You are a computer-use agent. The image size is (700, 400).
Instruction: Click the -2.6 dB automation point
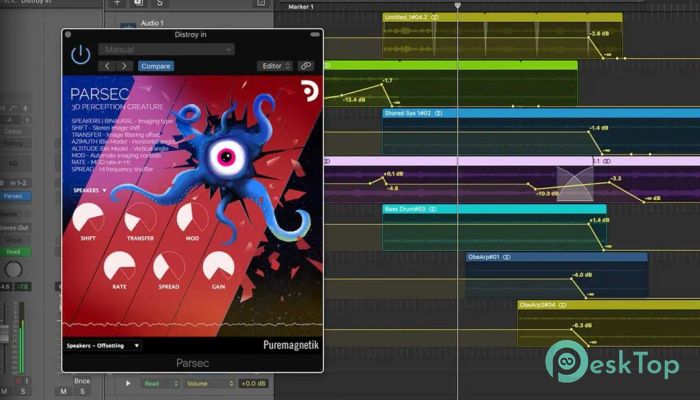click(x=588, y=38)
